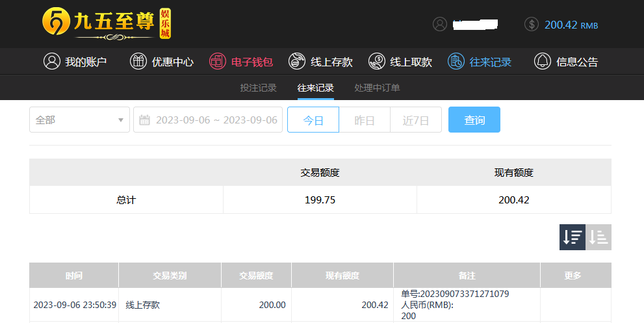Click the dollar balance icon
Viewport: 644px width, 323px height.
tap(532, 24)
